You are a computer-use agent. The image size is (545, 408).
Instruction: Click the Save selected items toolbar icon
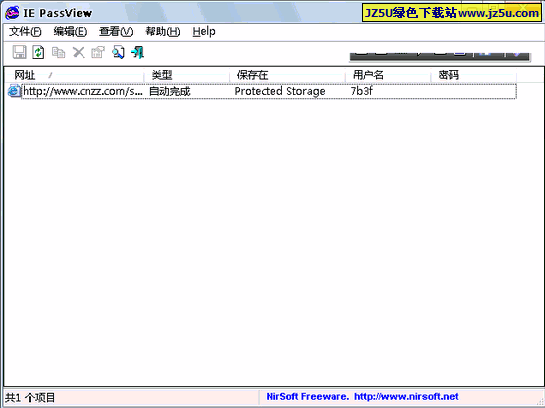[x=19, y=52]
